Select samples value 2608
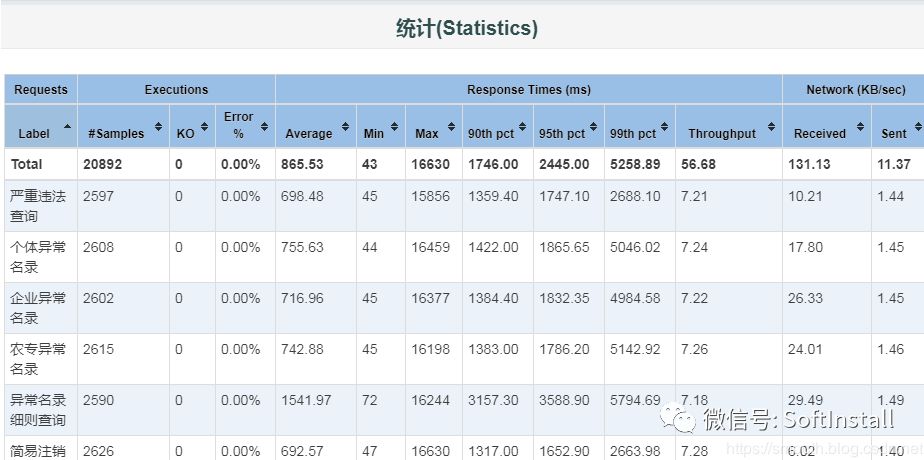The image size is (924, 460). [98, 247]
